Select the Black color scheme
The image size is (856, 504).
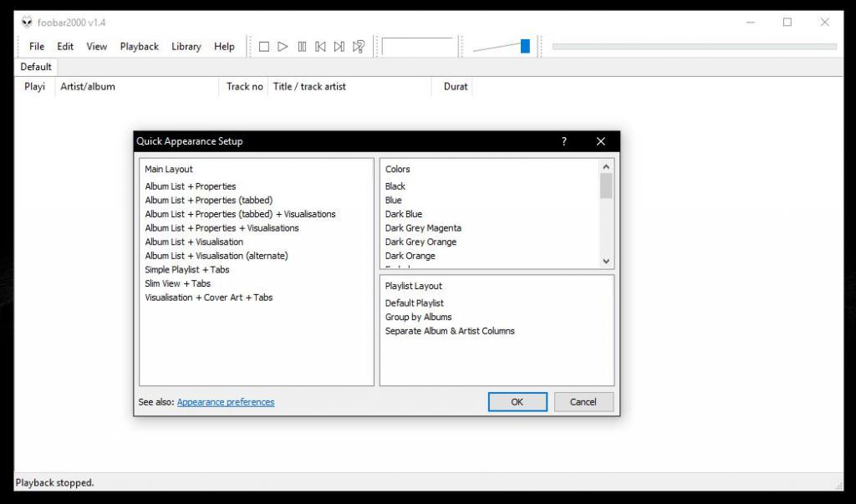pyautogui.click(x=395, y=186)
